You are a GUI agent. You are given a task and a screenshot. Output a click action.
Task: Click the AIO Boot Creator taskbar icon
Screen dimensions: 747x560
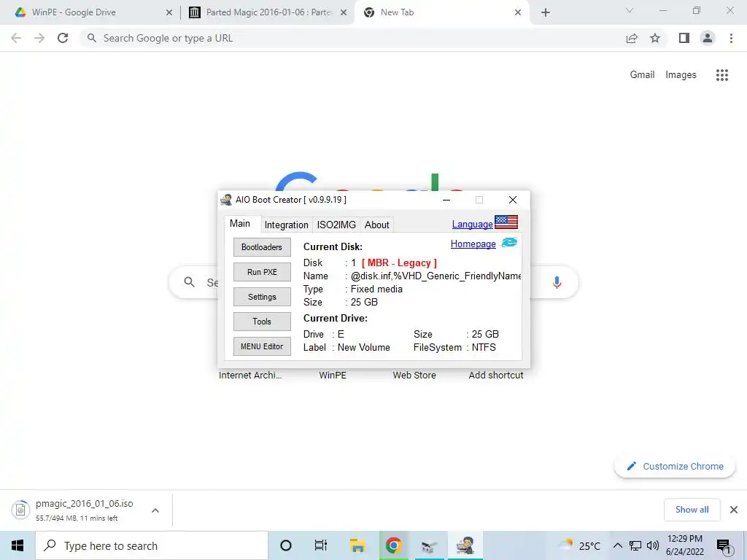coord(465,545)
